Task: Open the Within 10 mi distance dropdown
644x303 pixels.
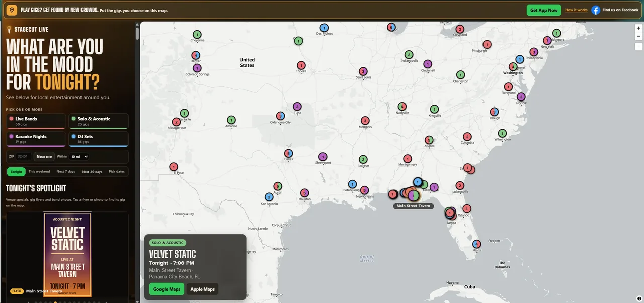Action: [x=79, y=157]
